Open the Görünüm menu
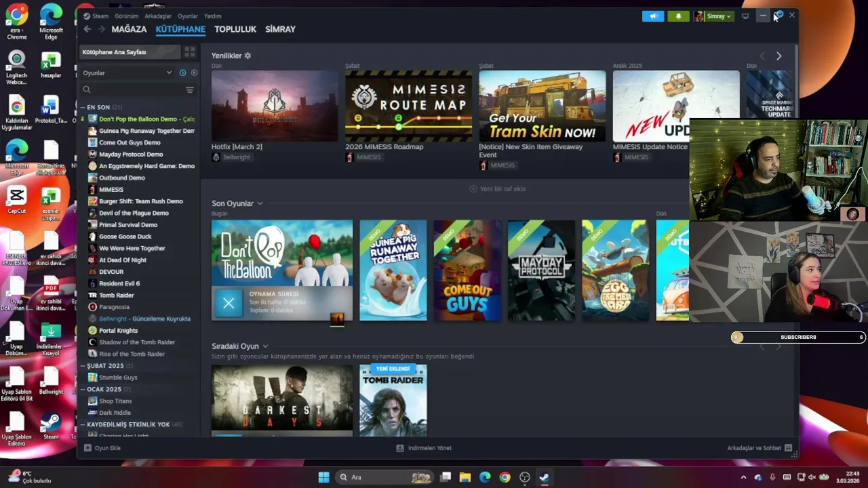868x488 pixels. point(127,16)
